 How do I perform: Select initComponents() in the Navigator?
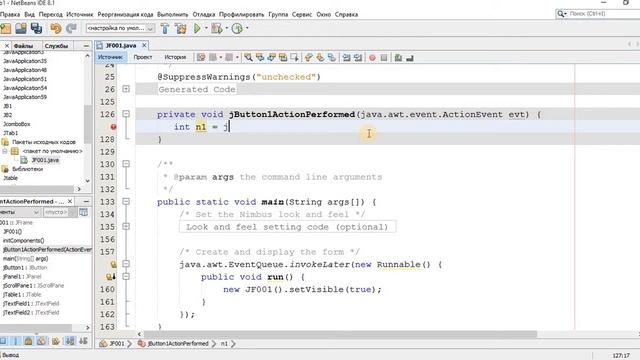(x=23, y=240)
